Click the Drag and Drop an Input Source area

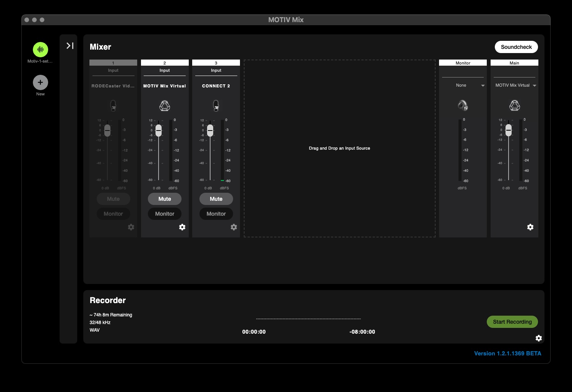click(339, 148)
